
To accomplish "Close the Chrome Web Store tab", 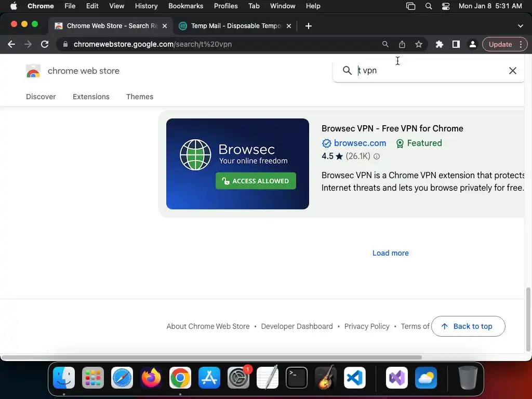I will [x=165, y=26].
